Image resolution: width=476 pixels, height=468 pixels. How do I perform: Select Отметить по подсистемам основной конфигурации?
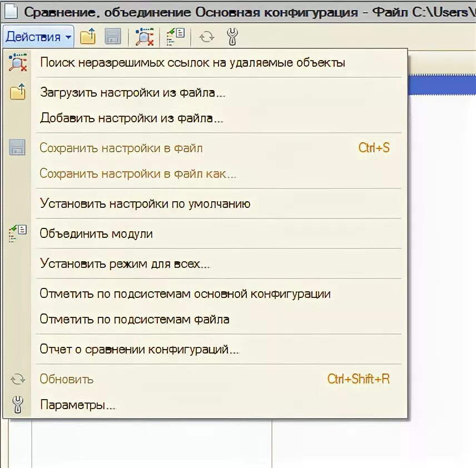pos(205,293)
